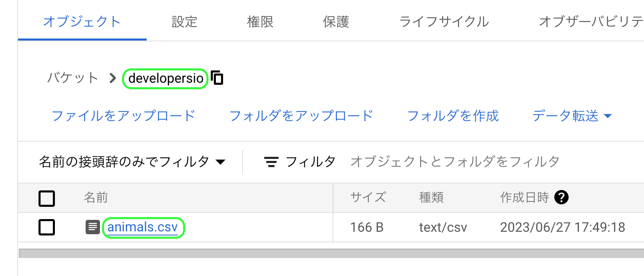
Task: Focus the オブジェクトとフォルダをフィルタ input field
Action: (x=455, y=162)
